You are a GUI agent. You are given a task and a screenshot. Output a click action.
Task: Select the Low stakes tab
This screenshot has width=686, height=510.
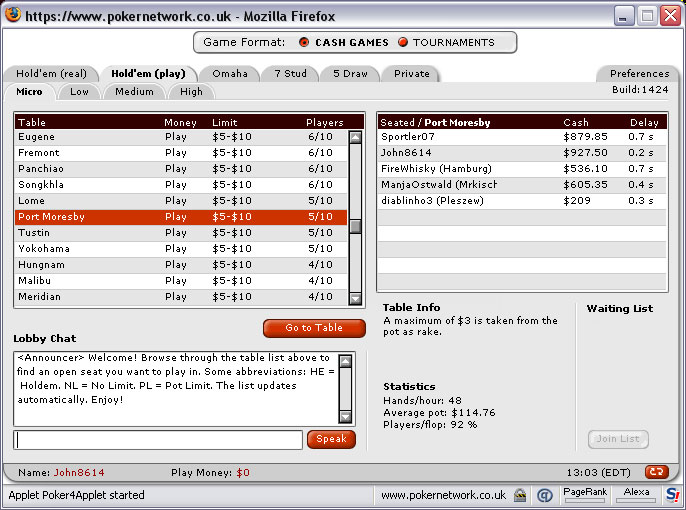[79, 91]
